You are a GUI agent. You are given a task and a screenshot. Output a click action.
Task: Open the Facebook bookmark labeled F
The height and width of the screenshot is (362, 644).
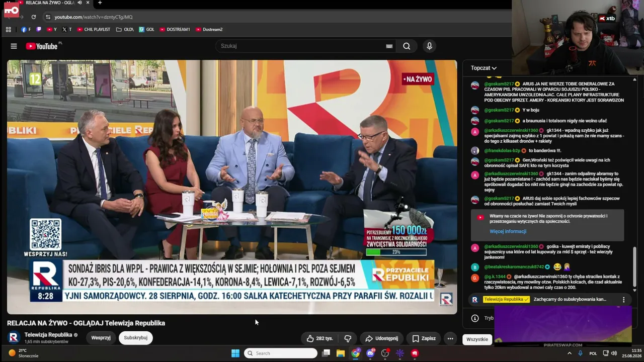pyautogui.click(x=26, y=30)
